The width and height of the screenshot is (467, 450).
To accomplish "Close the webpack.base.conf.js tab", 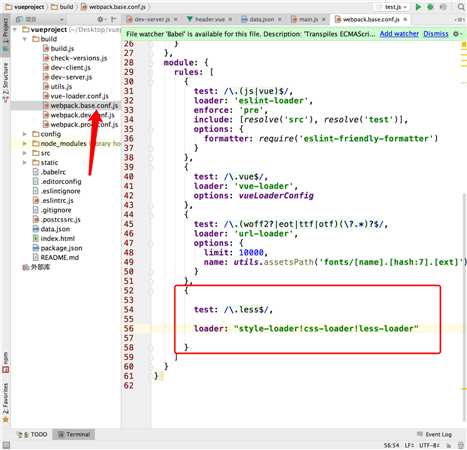I will pyautogui.click(x=405, y=19).
